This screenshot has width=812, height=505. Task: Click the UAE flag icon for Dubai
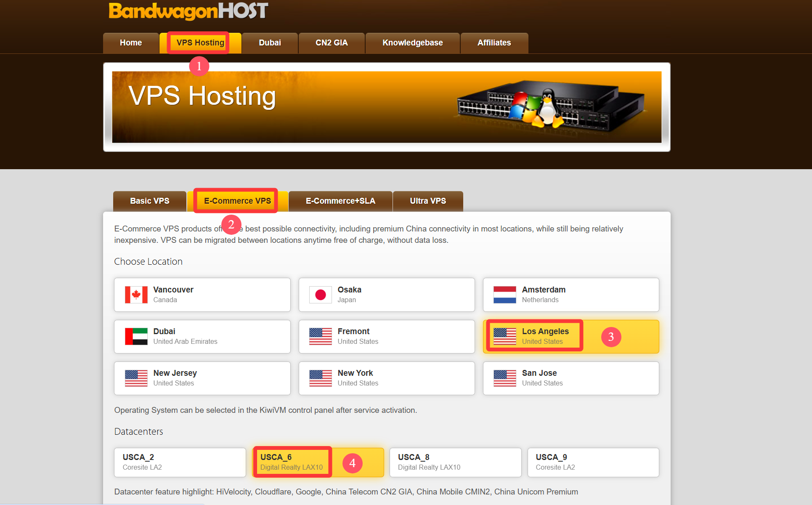[x=136, y=336]
